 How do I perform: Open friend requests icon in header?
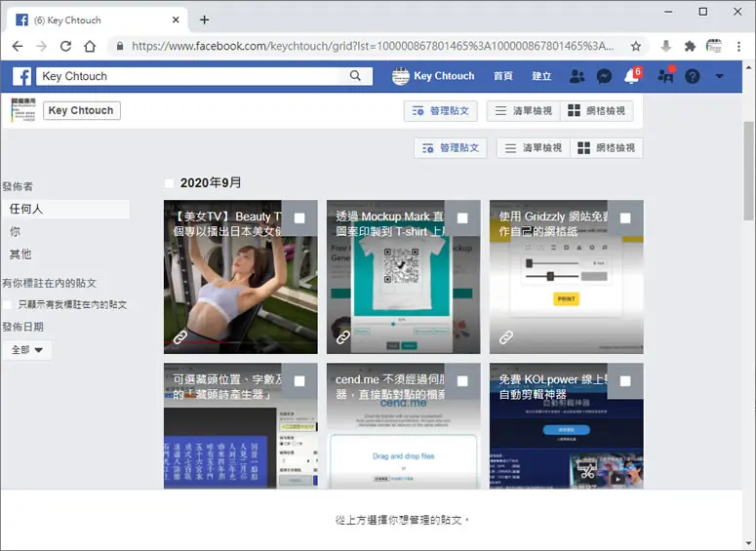577,76
